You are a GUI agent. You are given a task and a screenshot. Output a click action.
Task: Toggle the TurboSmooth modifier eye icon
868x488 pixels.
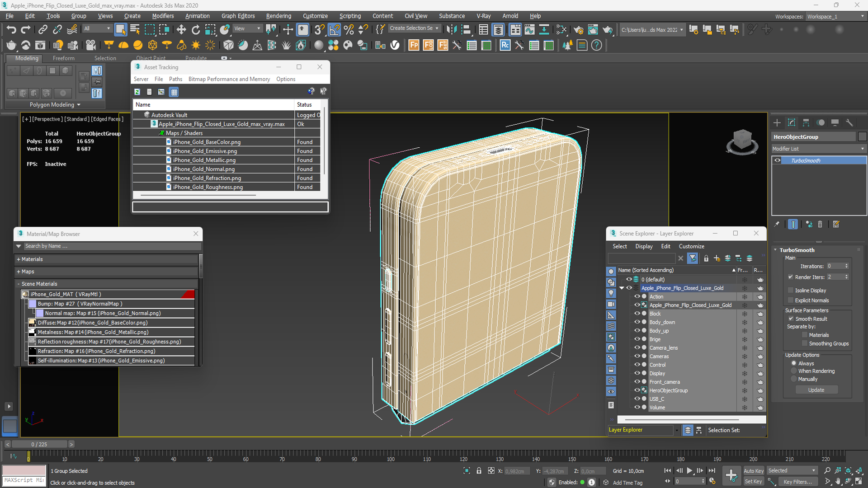[777, 160]
